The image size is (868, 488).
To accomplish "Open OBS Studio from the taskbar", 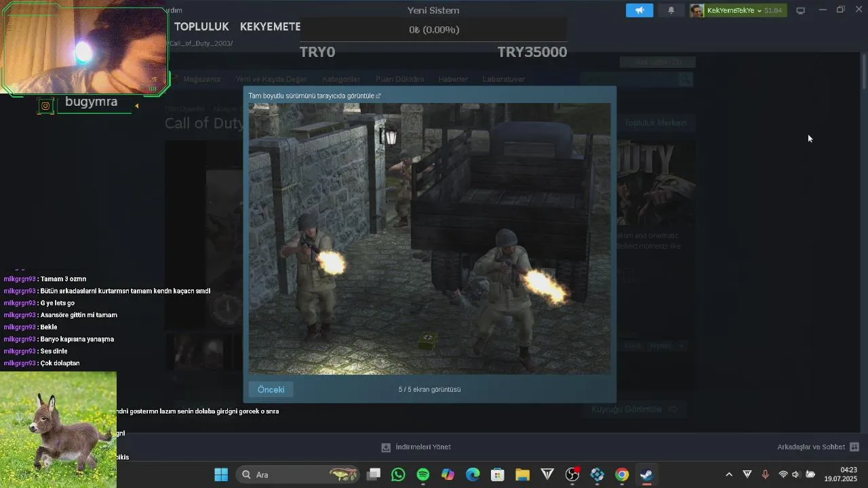I will click(x=572, y=474).
